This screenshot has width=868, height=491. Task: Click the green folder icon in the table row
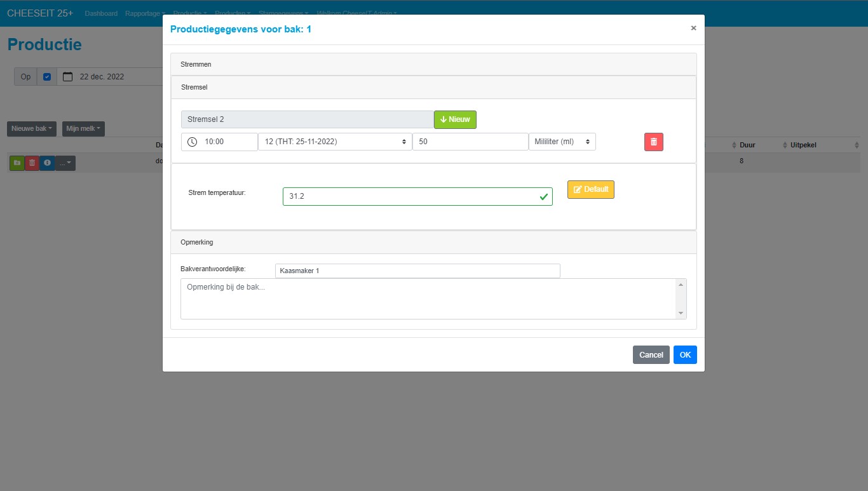tap(17, 163)
